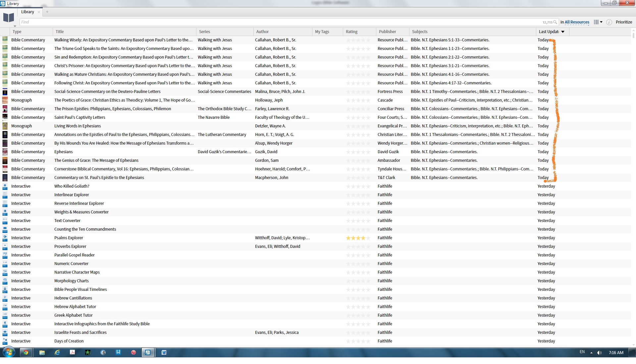Click the volume speaker tray icon
Image resolution: width=636 pixels, height=364 pixels.
pos(599,353)
